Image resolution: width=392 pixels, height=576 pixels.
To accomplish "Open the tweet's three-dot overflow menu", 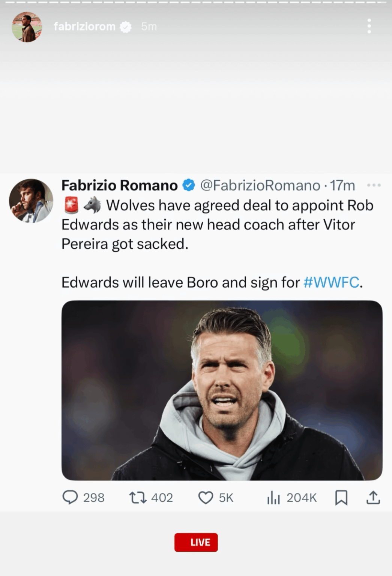I will pos(374,184).
